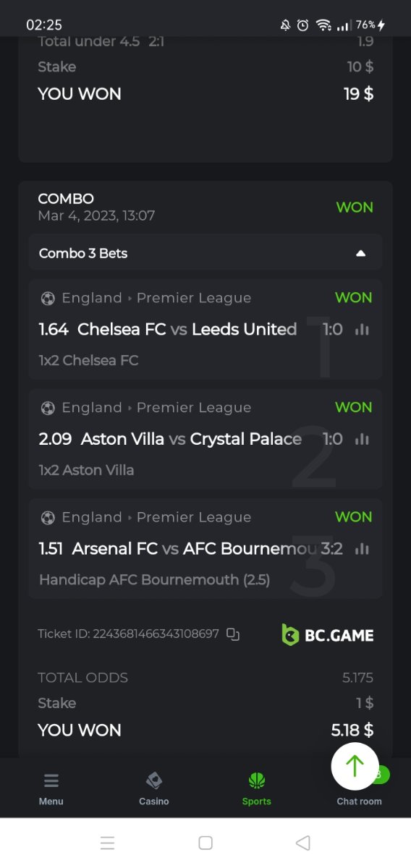Tap the soccer ball icon in the Chelsea bet
This screenshot has height=868, width=411.
click(x=48, y=298)
